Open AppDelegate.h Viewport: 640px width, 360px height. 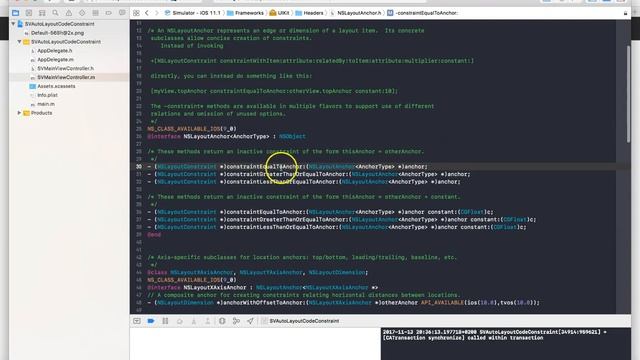tap(55, 51)
